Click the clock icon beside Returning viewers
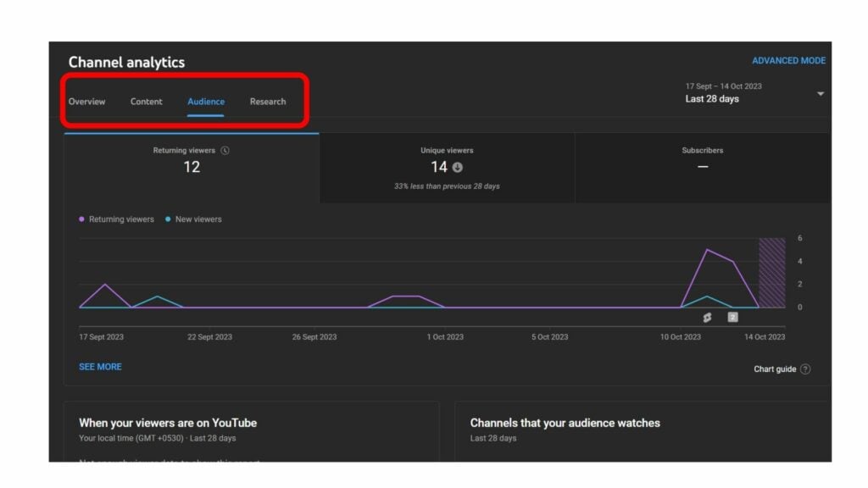This screenshot has height=488, width=868. pos(225,151)
